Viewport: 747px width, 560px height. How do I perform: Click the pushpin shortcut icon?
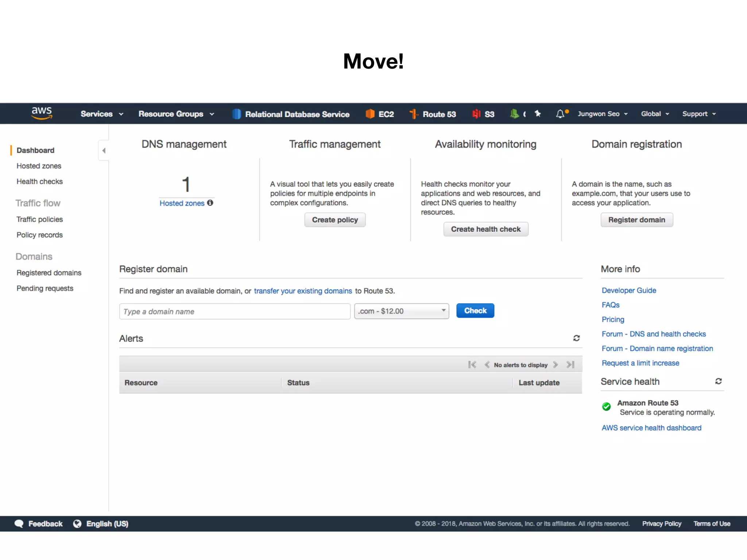click(538, 114)
